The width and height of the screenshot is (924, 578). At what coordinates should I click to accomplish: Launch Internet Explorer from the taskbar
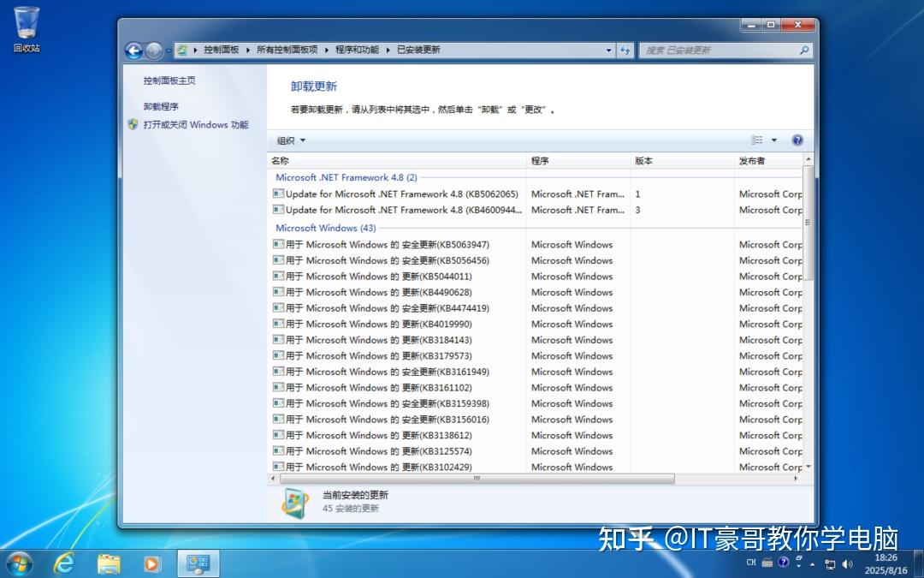pos(62,564)
